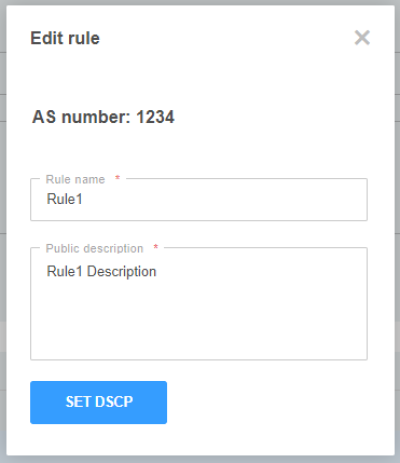
Task: Focus the Public description text area
Action: pos(199,304)
